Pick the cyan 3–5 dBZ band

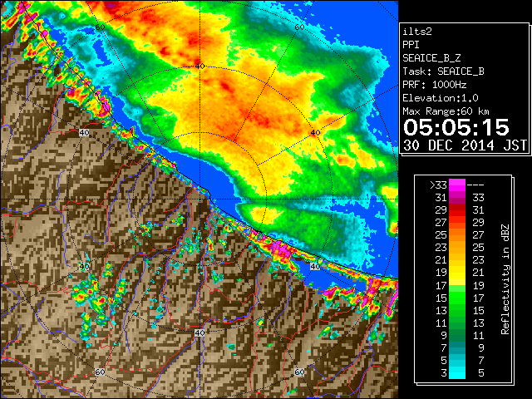pyautogui.click(x=457, y=373)
